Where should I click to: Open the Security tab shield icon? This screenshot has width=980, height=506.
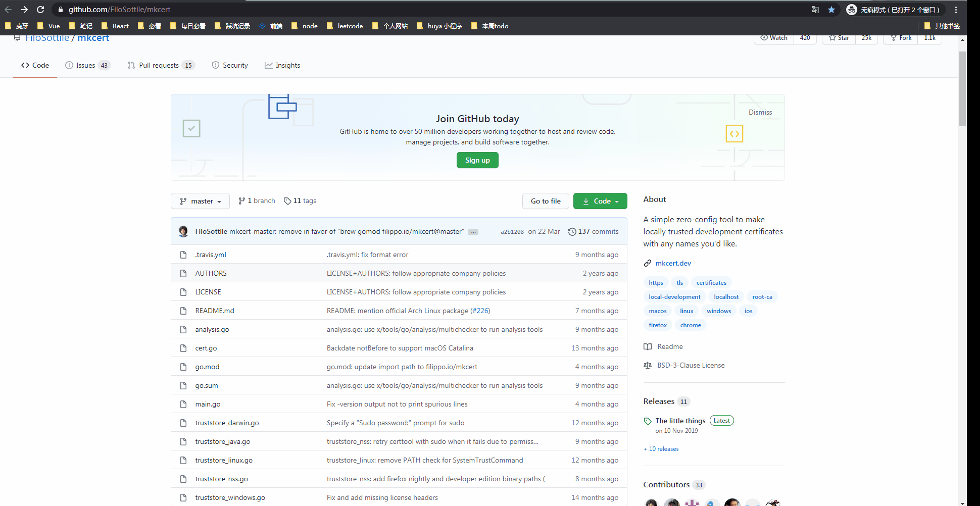(216, 65)
